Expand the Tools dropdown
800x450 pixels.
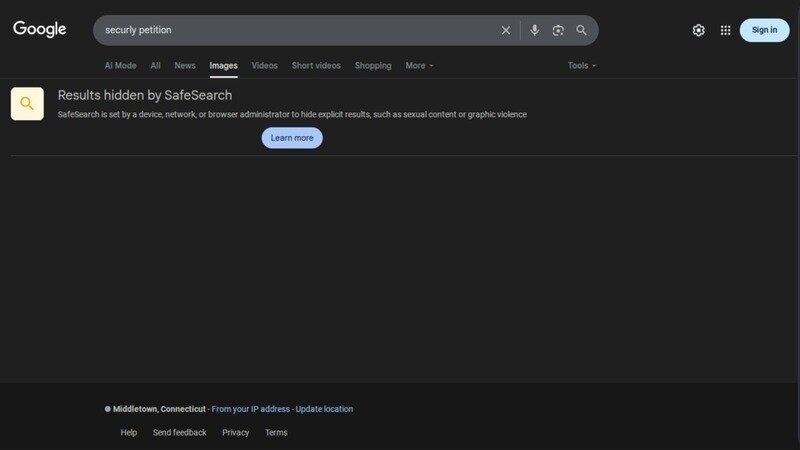(581, 66)
